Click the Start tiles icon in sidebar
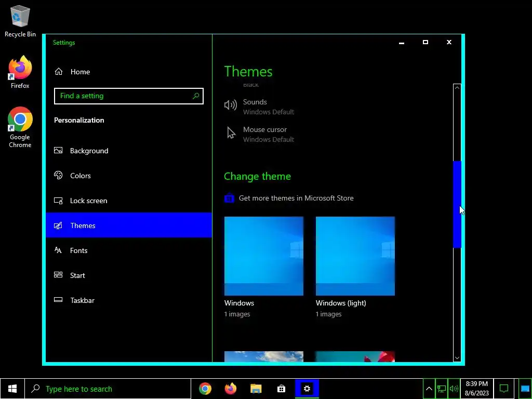Image resolution: width=532 pixels, height=399 pixels. click(58, 275)
